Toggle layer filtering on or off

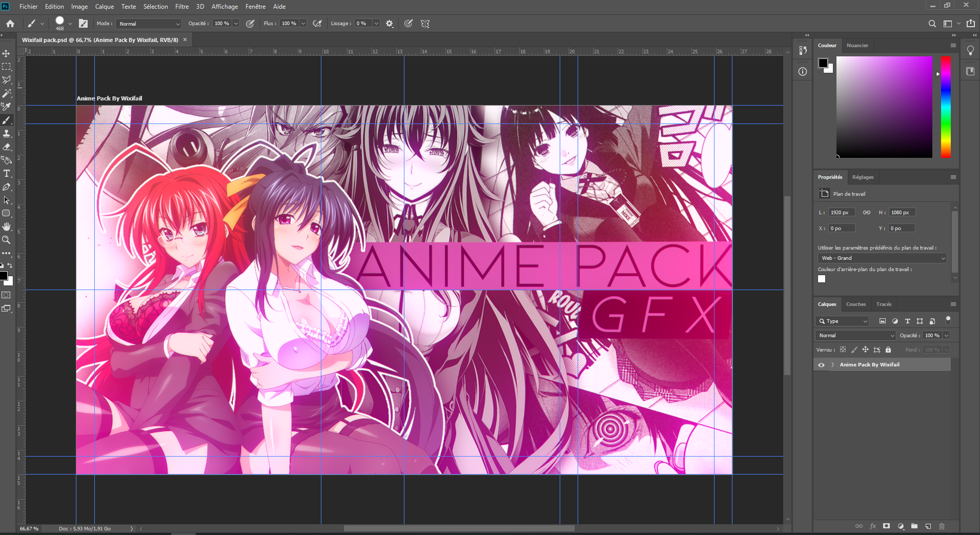pyautogui.click(x=948, y=320)
